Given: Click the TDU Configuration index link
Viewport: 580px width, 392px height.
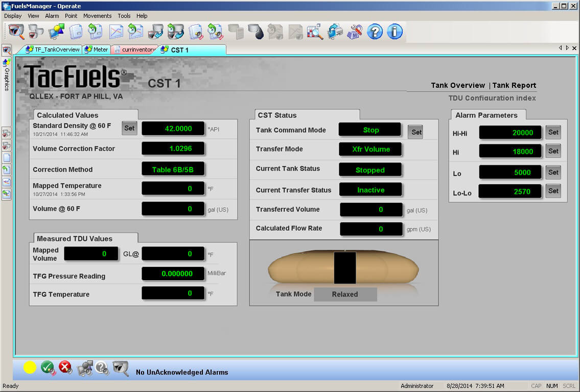Looking at the screenshot, I should [491, 98].
